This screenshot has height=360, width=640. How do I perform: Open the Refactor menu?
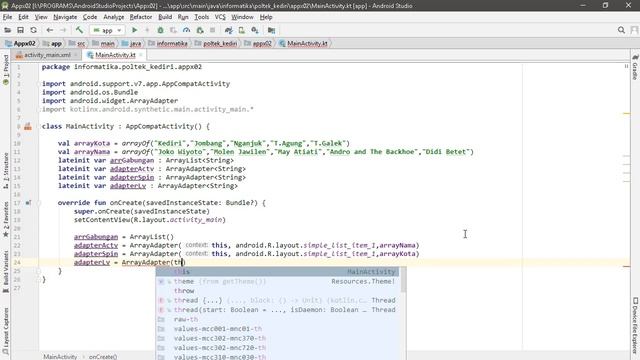click(x=141, y=17)
